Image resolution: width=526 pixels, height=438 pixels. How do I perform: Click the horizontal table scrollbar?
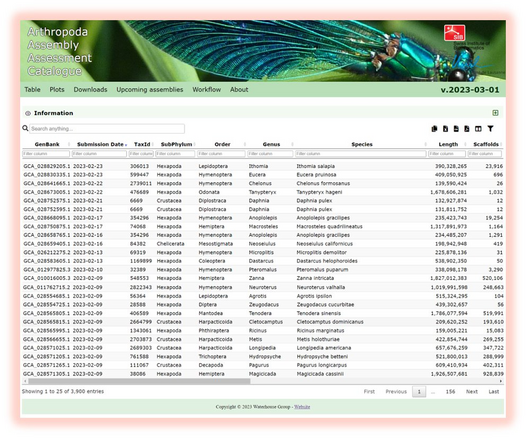(x=139, y=381)
